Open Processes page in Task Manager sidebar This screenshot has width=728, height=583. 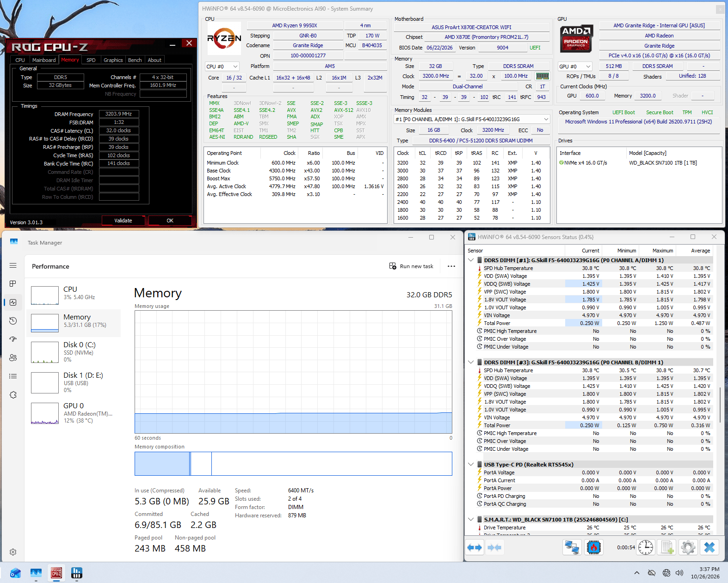[13, 283]
